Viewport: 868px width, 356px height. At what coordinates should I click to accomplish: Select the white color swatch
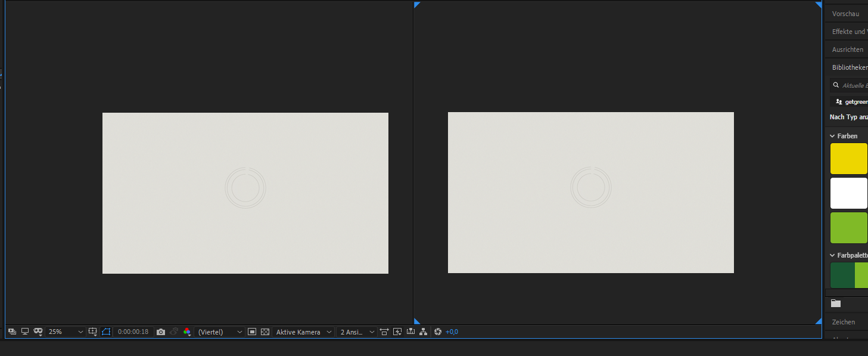(x=849, y=193)
